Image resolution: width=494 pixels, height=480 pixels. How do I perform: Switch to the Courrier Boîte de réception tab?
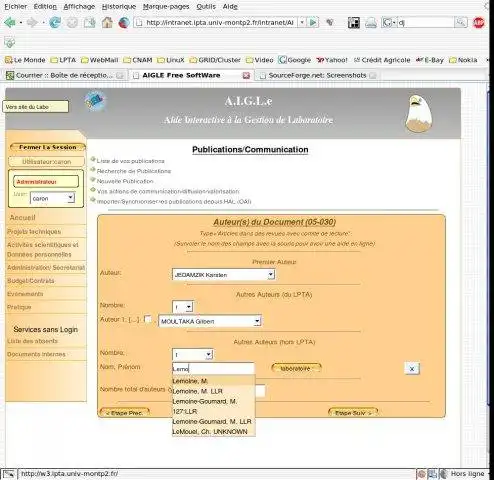coord(65,76)
